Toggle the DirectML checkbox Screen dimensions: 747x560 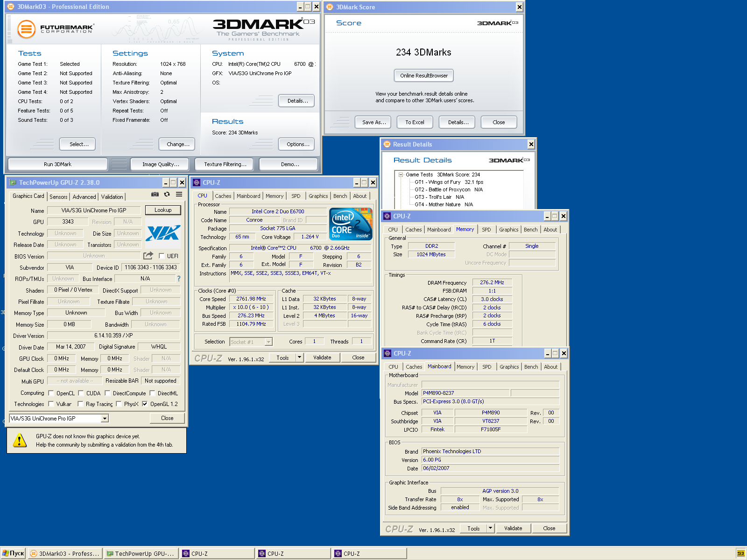pyautogui.click(x=152, y=393)
